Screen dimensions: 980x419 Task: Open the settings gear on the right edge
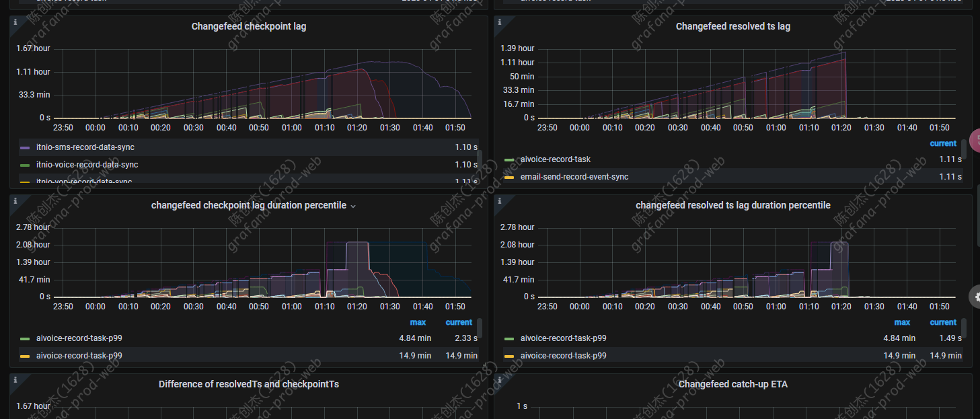click(975, 296)
